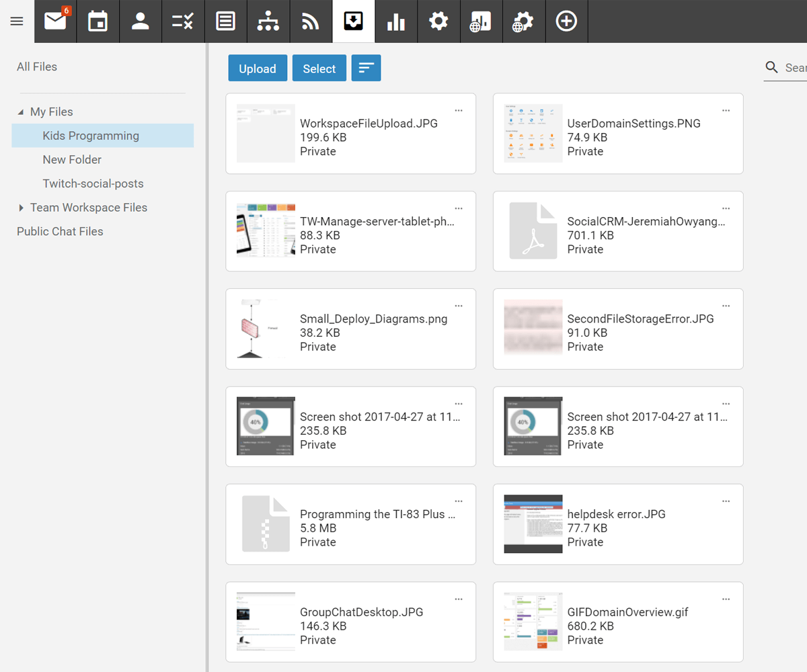Image resolution: width=807 pixels, height=672 pixels.
Task: Open options for SecondFileStorageError.JPG
Action: pos(726,306)
